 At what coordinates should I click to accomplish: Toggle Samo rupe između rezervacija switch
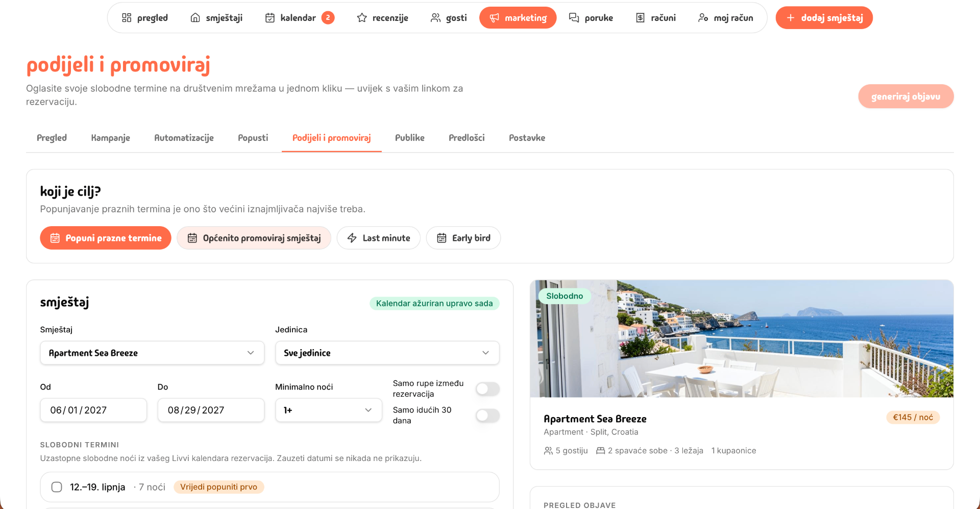487,389
